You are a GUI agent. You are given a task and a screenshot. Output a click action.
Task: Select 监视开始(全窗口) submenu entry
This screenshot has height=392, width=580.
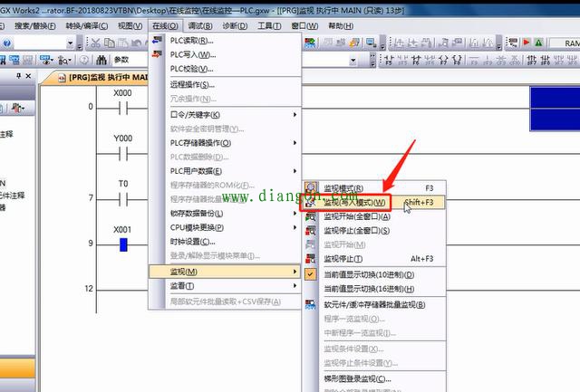(x=374, y=216)
